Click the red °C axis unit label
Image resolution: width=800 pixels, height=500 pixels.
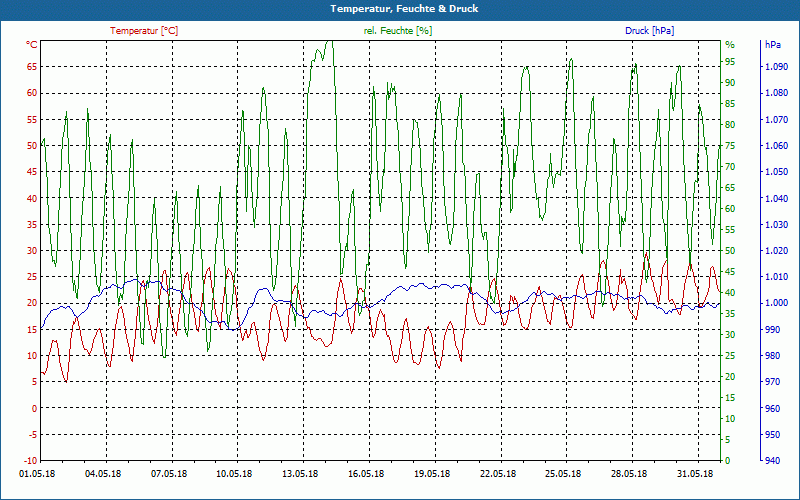pyautogui.click(x=32, y=45)
